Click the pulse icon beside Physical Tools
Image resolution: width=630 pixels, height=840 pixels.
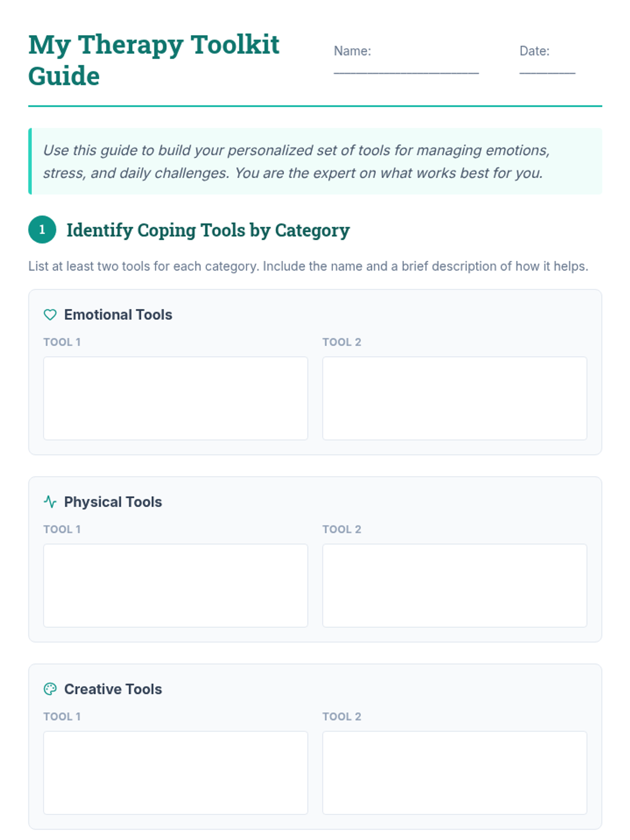(x=50, y=502)
